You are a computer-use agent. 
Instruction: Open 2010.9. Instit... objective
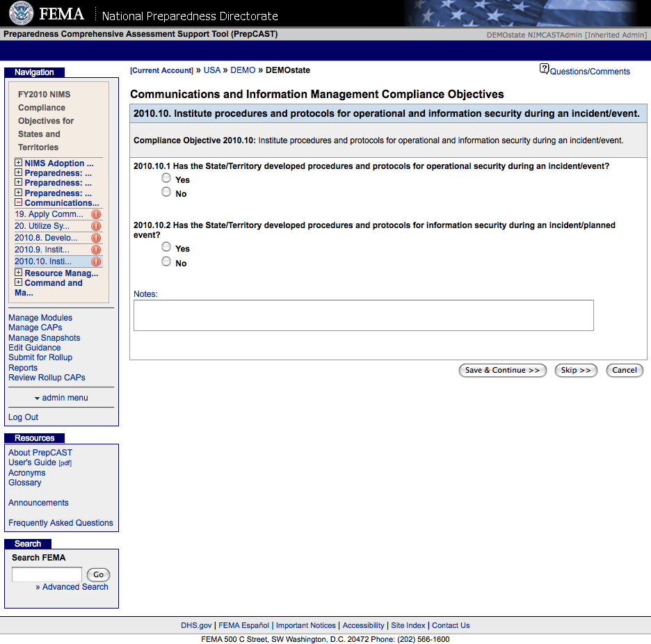pyautogui.click(x=42, y=250)
